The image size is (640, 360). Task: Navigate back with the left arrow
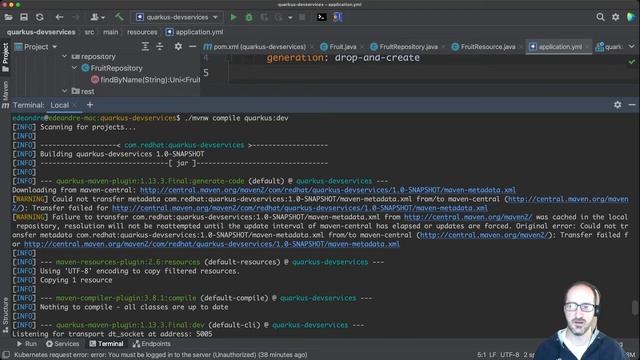point(59,17)
